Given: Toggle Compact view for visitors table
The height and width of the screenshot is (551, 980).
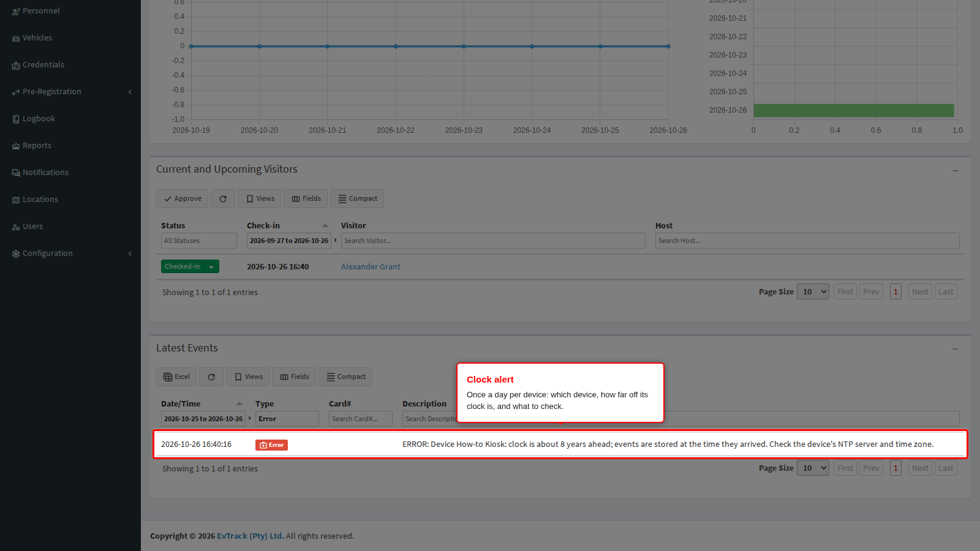Looking at the screenshot, I should click(x=357, y=199).
